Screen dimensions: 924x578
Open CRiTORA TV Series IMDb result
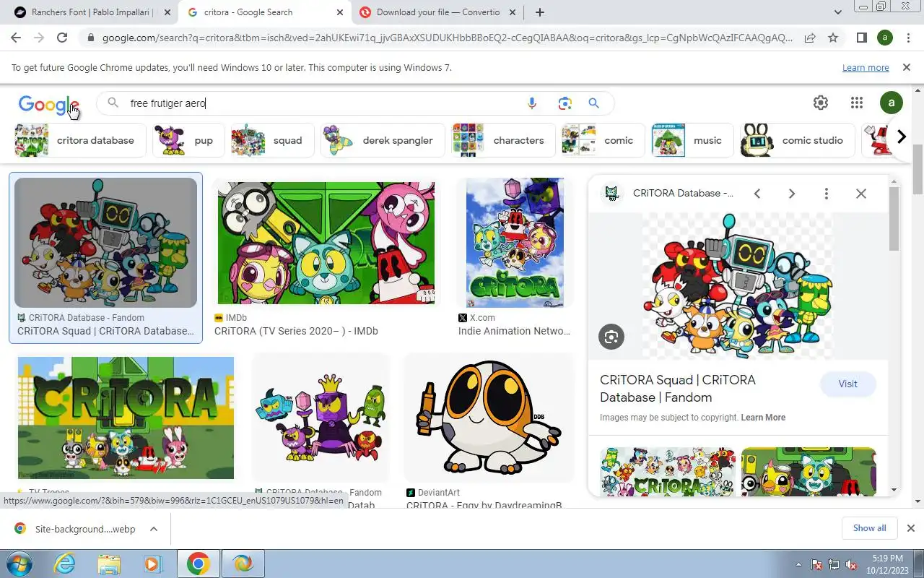(296, 331)
